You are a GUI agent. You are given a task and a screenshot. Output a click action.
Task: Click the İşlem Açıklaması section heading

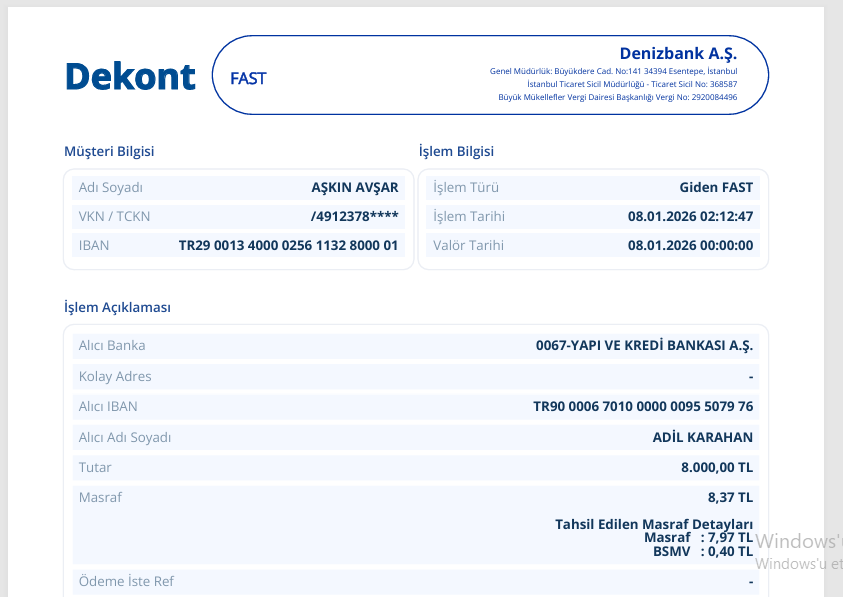[x=117, y=308]
